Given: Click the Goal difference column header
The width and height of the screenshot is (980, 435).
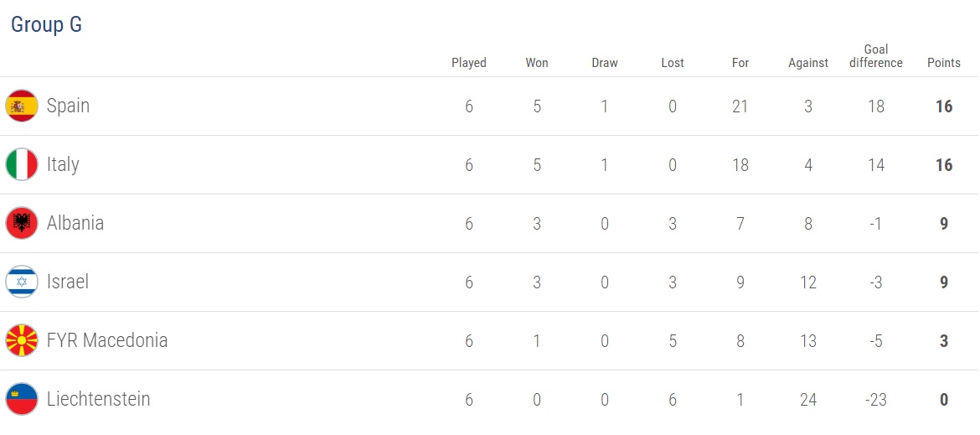Looking at the screenshot, I should (x=876, y=56).
